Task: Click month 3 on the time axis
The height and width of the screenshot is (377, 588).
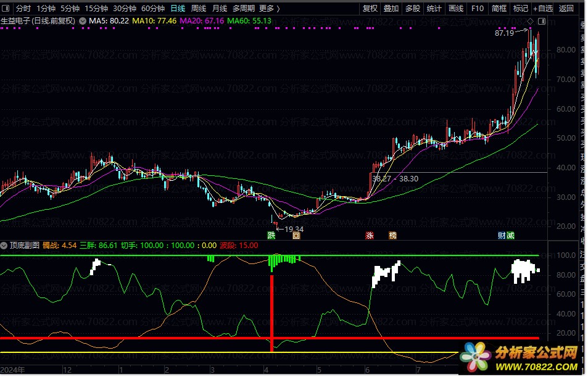Action: (212, 370)
